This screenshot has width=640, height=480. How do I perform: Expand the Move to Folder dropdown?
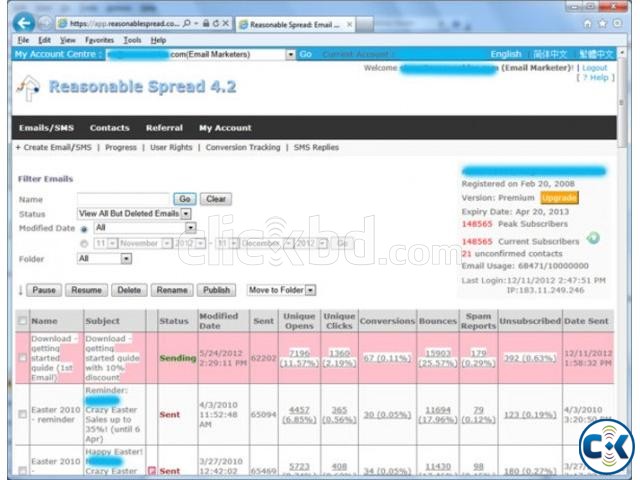pos(310,290)
